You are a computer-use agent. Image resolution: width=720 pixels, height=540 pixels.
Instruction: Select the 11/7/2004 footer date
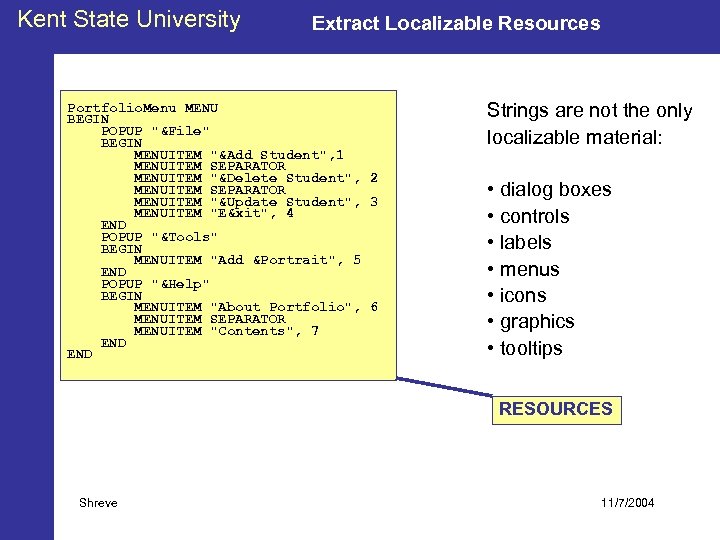click(x=628, y=503)
